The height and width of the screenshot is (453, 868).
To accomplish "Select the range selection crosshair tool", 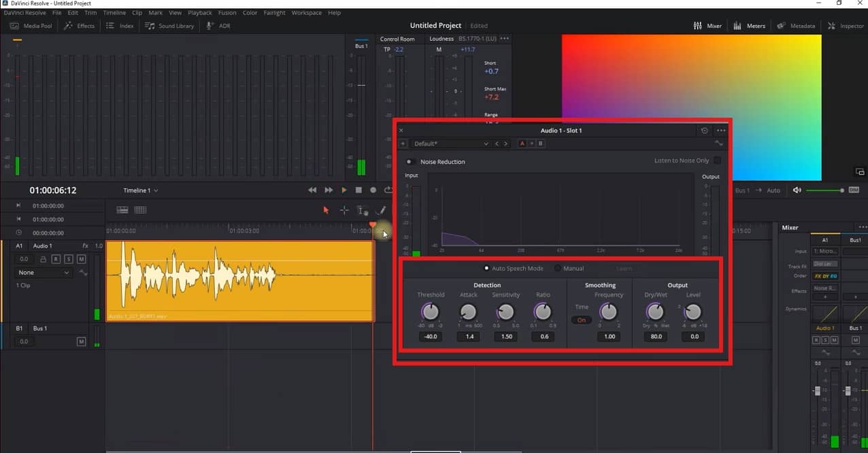I will point(344,210).
